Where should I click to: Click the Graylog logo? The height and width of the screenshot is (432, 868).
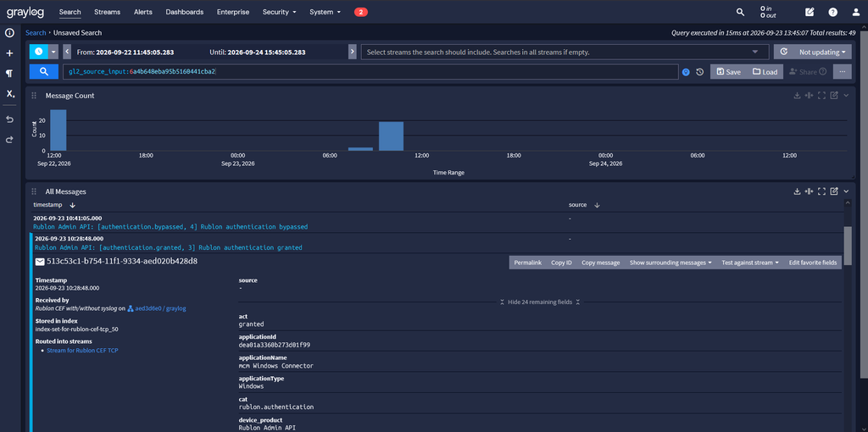[x=25, y=12]
